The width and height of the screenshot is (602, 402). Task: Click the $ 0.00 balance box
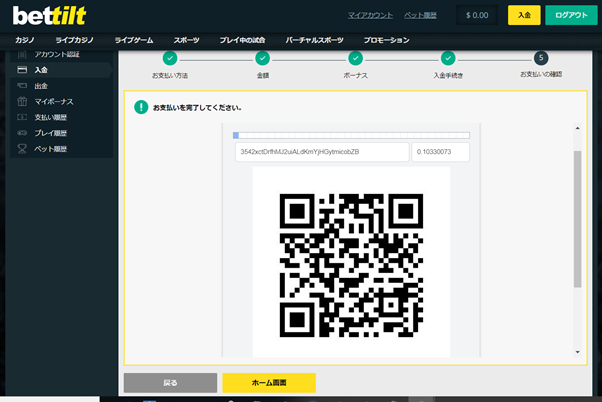(x=477, y=15)
